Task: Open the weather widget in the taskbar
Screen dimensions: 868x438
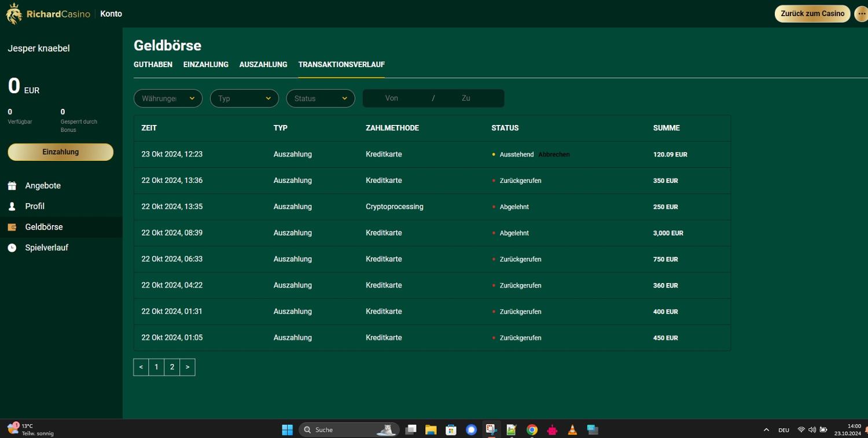Action: pos(31,429)
